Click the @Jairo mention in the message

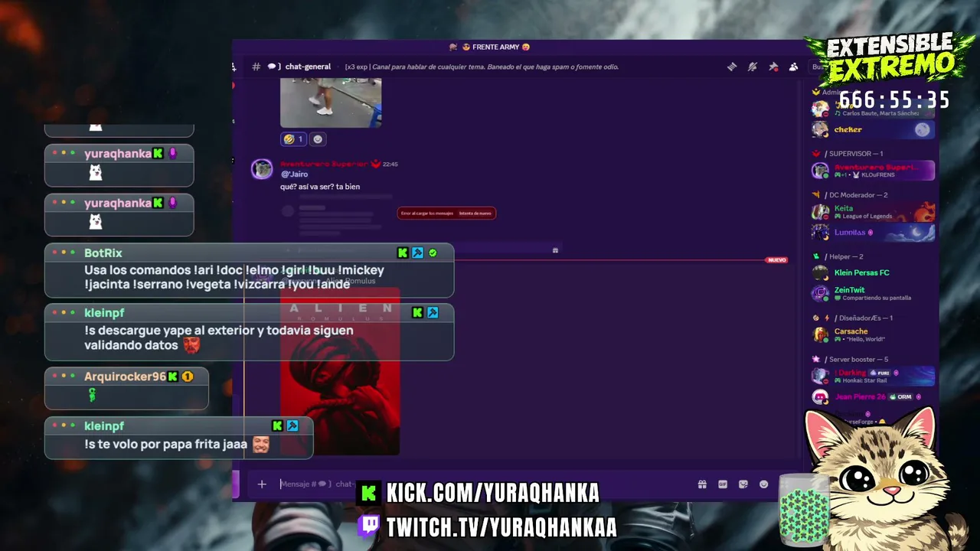(295, 174)
